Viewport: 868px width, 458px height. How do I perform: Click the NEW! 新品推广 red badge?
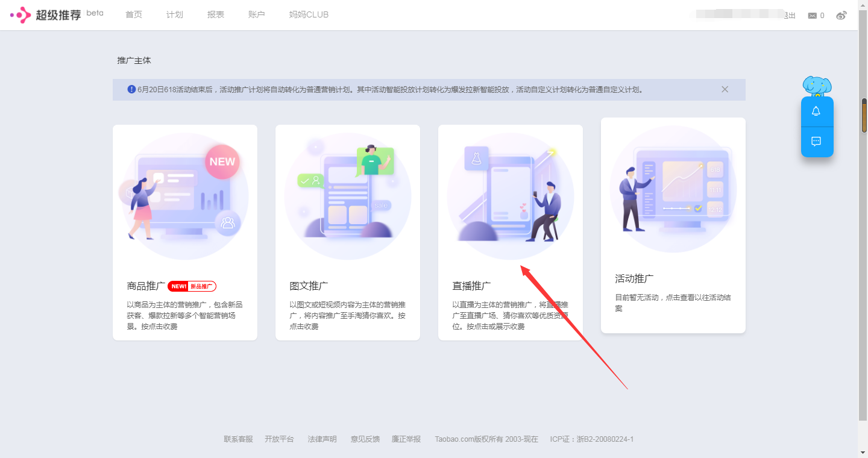point(192,286)
